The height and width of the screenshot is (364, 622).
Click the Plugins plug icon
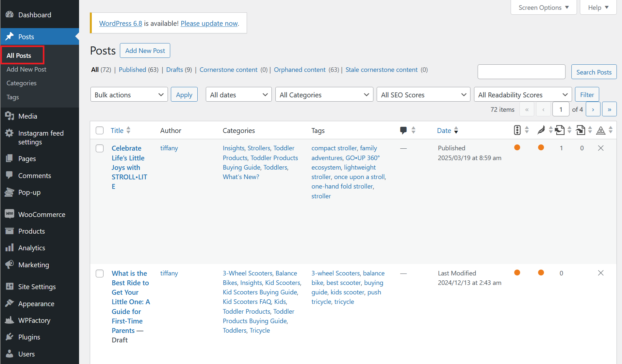9,337
